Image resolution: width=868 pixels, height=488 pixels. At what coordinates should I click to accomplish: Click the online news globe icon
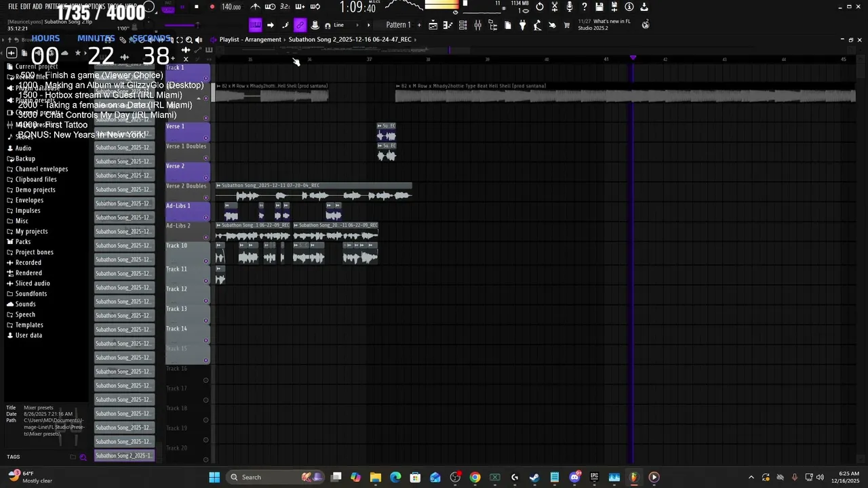pyautogui.click(x=646, y=24)
